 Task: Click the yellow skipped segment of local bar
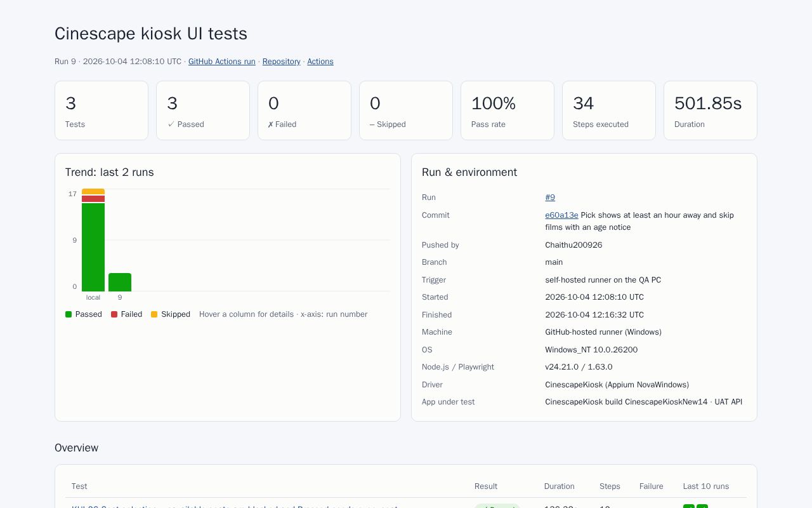coord(93,192)
